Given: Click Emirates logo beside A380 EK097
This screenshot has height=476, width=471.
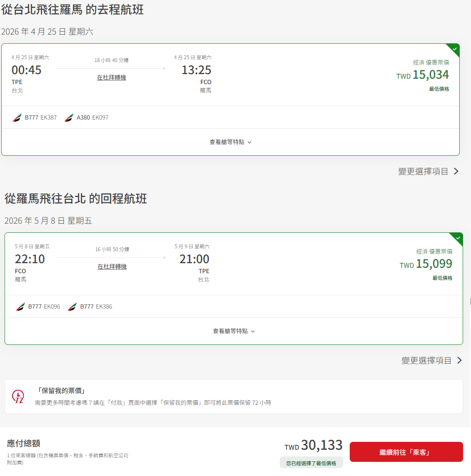Looking at the screenshot, I should [69, 117].
